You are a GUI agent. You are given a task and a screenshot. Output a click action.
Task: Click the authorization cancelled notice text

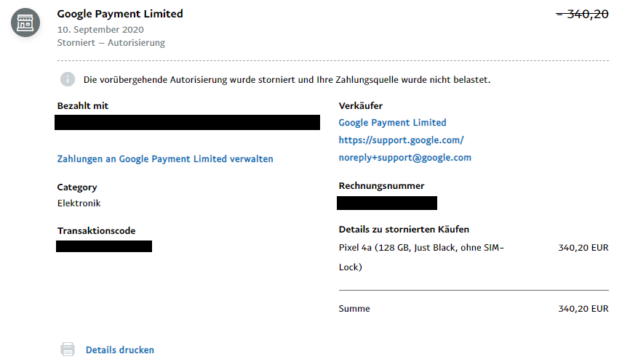(287, 80)
